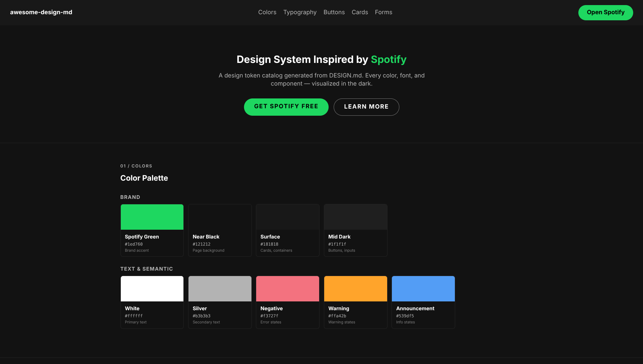Click the Spotify Green brand swatch
The height and width of the screenshot is (364, 643).
pyautogui.click(x=152, y=217)
